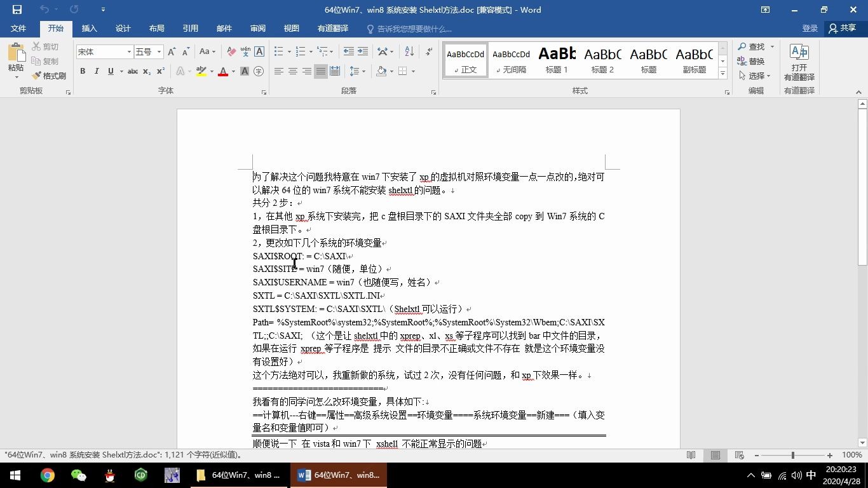Apply 标题 1 heading style
The height and width of the screenshot is (488, 868).
[x=557, y=61]
